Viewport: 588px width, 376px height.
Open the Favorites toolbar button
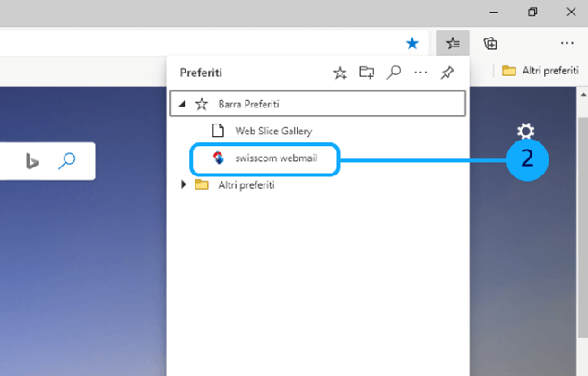coord(453,42)
